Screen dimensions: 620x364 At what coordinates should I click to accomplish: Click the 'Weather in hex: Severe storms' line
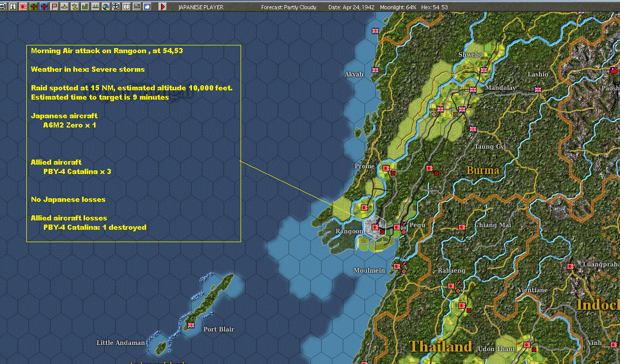[88, 69]
